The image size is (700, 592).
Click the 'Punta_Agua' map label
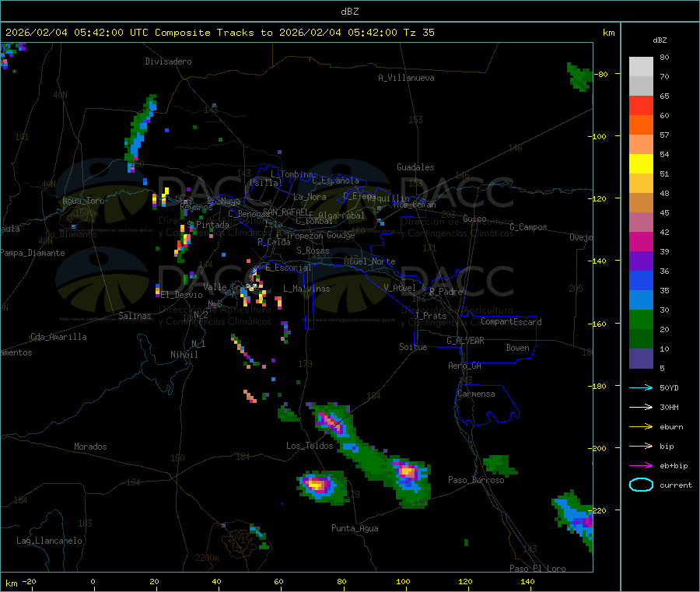point(355,528)
